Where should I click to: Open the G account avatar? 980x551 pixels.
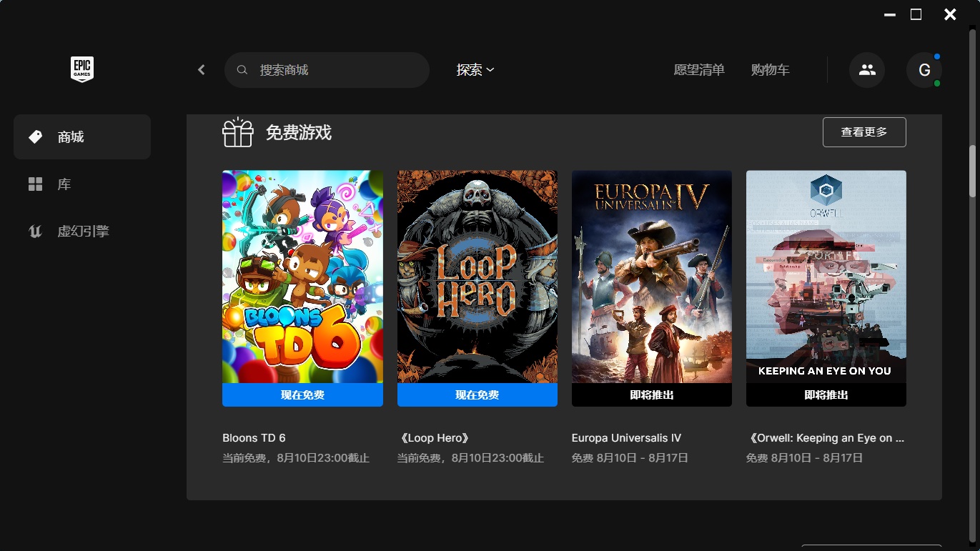924,70
